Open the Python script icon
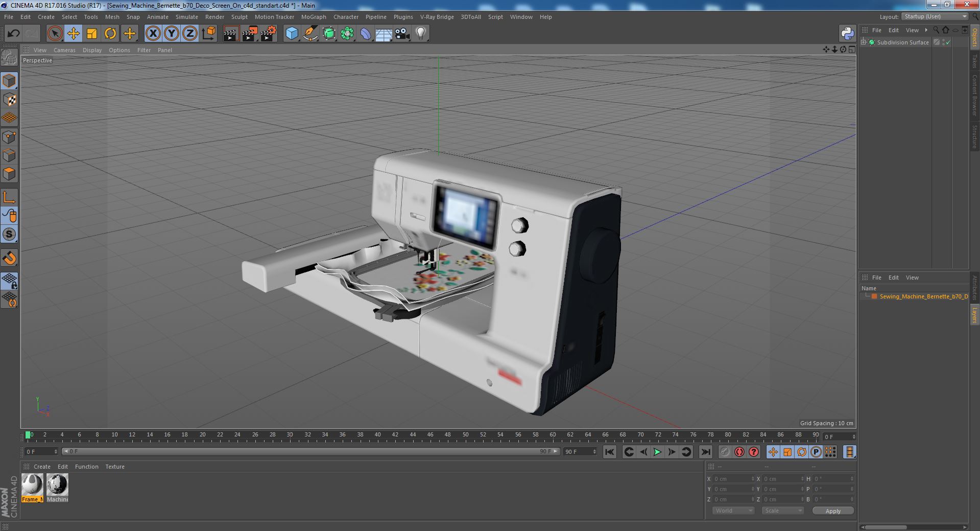This screenshot has width=980, height=531. click(848, 34)
